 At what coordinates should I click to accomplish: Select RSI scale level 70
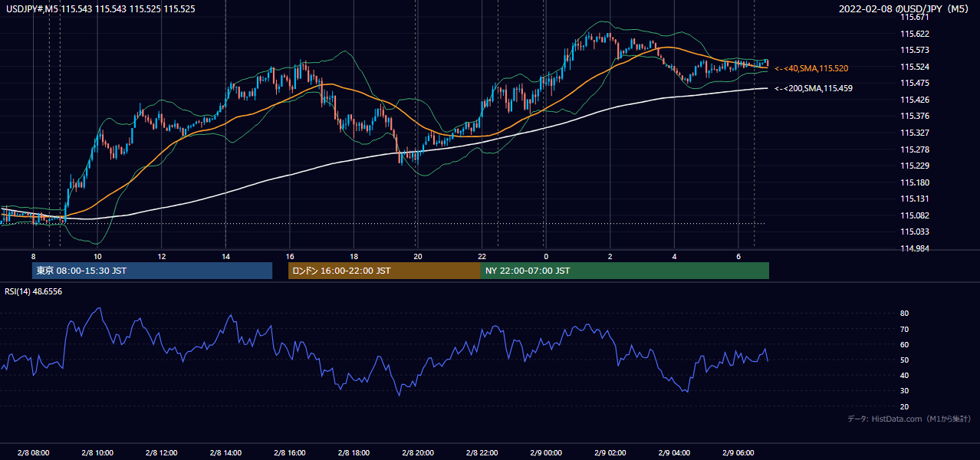[904, 329]
